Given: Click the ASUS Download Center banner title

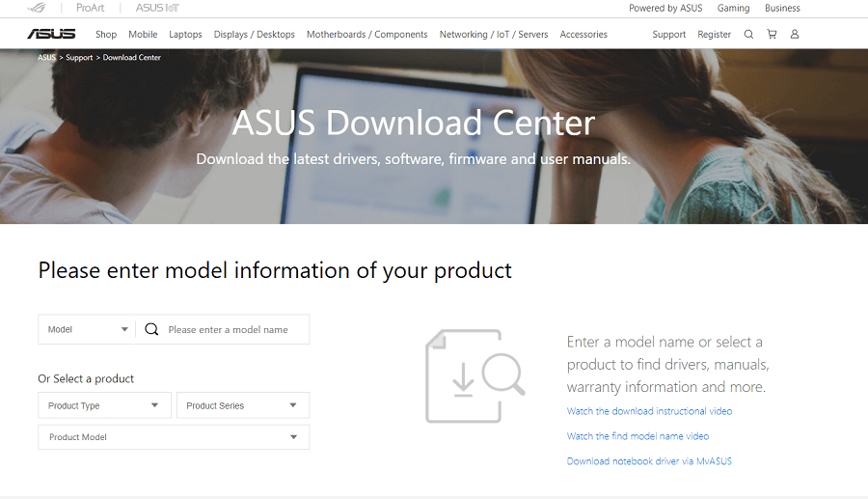Looking at the screenshot, I should (x=414, y=123).
